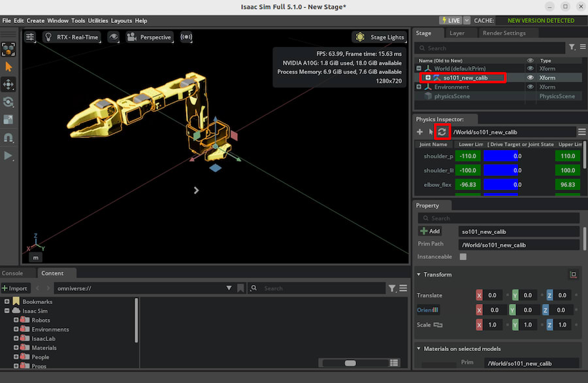Click shoulder_pan lower limit -110.0

(468, 156)
